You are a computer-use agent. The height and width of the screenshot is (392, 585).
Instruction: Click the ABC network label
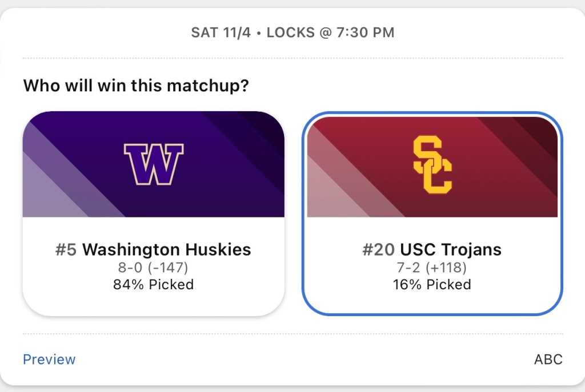click(x=548, y=359)
